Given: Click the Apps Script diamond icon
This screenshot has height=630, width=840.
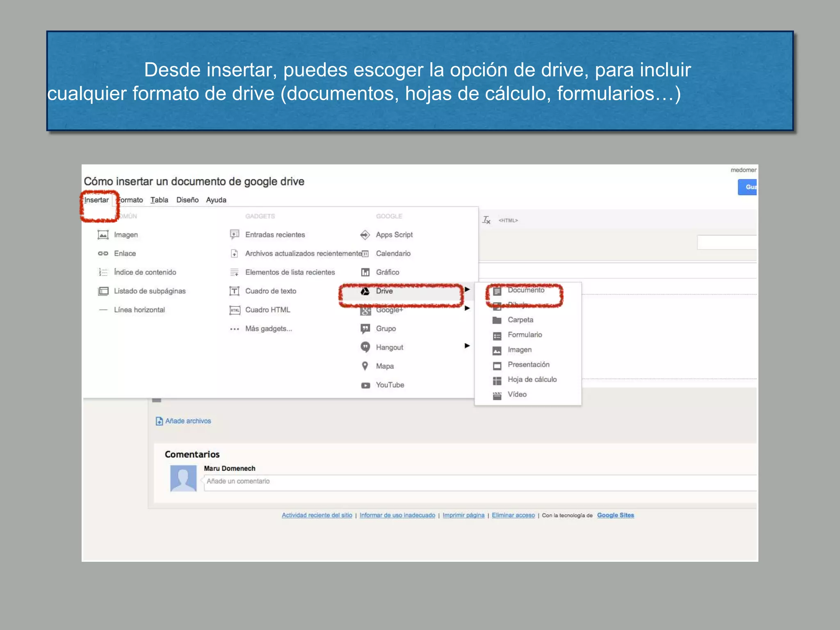Looking at the screenshot, I should (365, 235).
